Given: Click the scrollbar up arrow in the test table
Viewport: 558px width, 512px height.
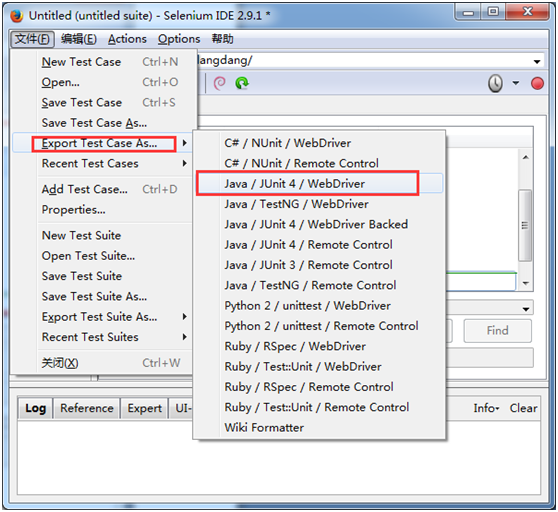Looking at the screenshot, I should [526, 157].
